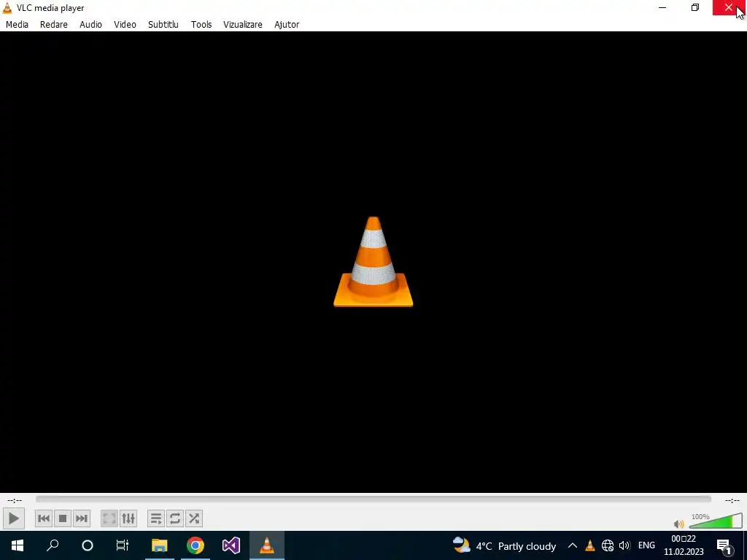Screen dimensions: 747x560
Task: Open the Vizualizare menu
Action: pos(242,24)
